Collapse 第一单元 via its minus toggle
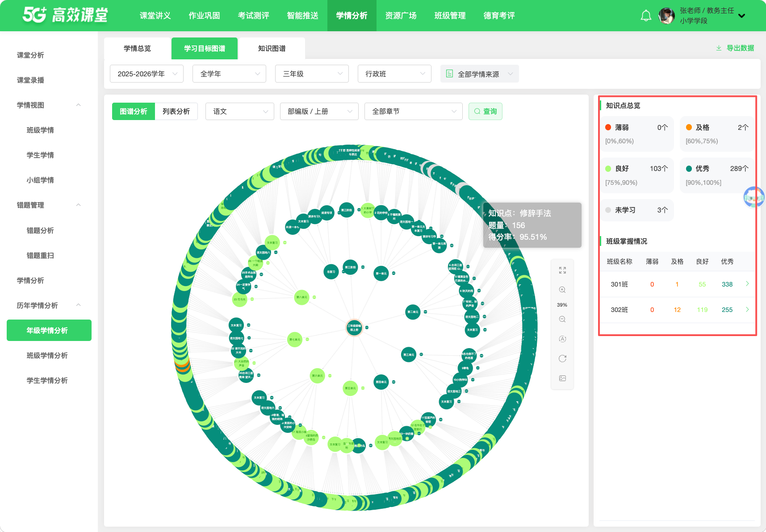 (393, 273)
